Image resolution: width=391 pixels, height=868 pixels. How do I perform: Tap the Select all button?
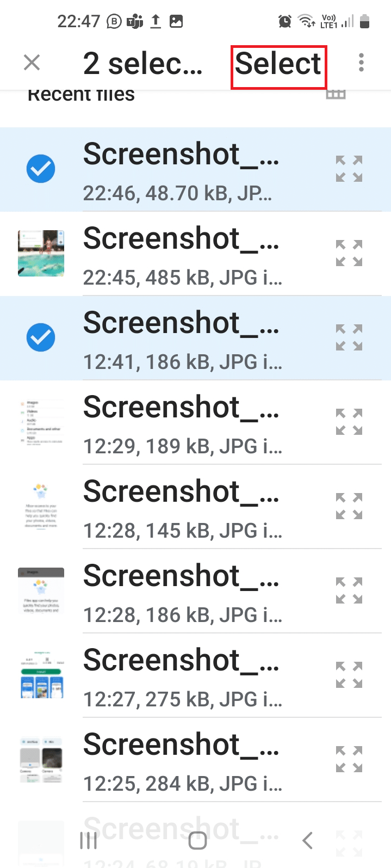[x=278, y=63]
